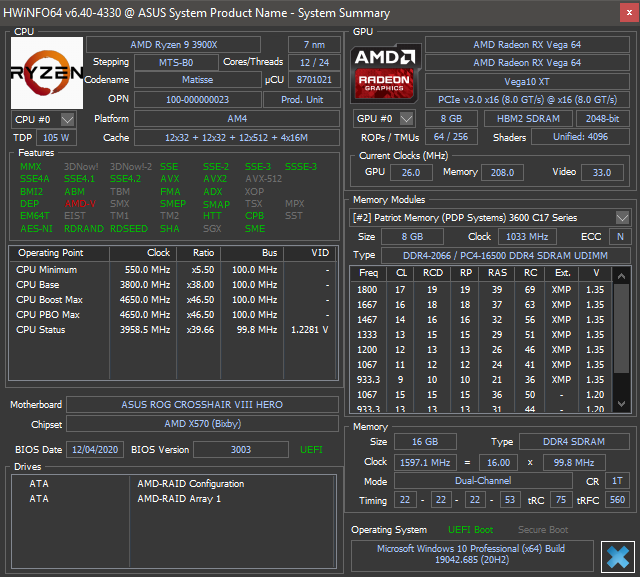Click the memory size 16 GB field

425,442
